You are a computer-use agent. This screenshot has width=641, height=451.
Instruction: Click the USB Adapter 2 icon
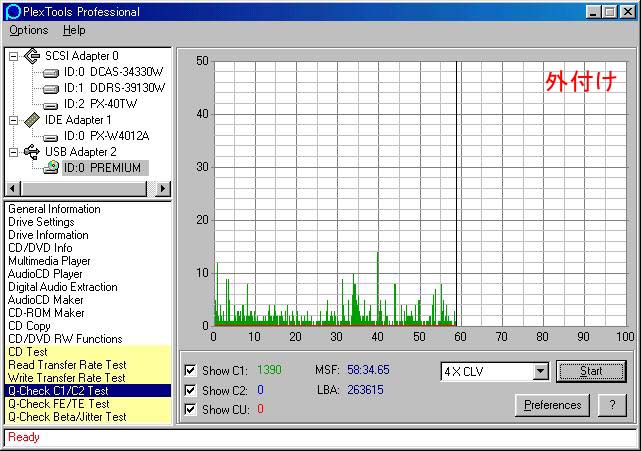click(32, 152)
